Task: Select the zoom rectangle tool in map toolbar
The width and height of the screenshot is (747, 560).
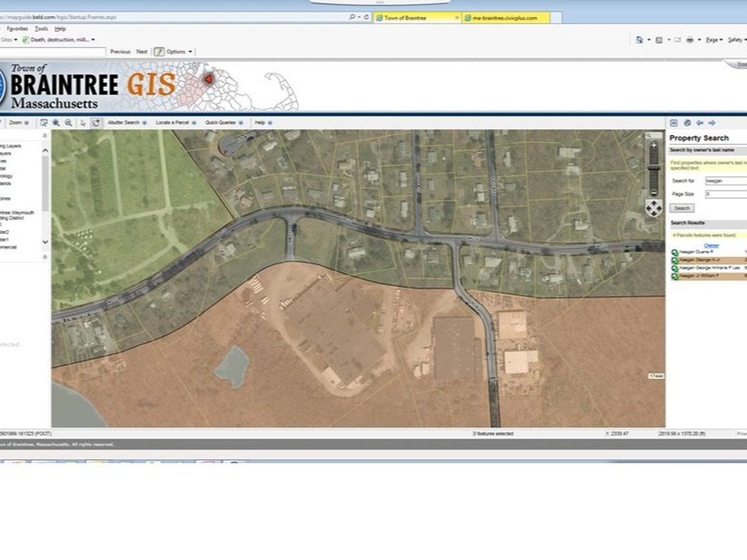Action: pyautogui.click(x=44, y=123)
